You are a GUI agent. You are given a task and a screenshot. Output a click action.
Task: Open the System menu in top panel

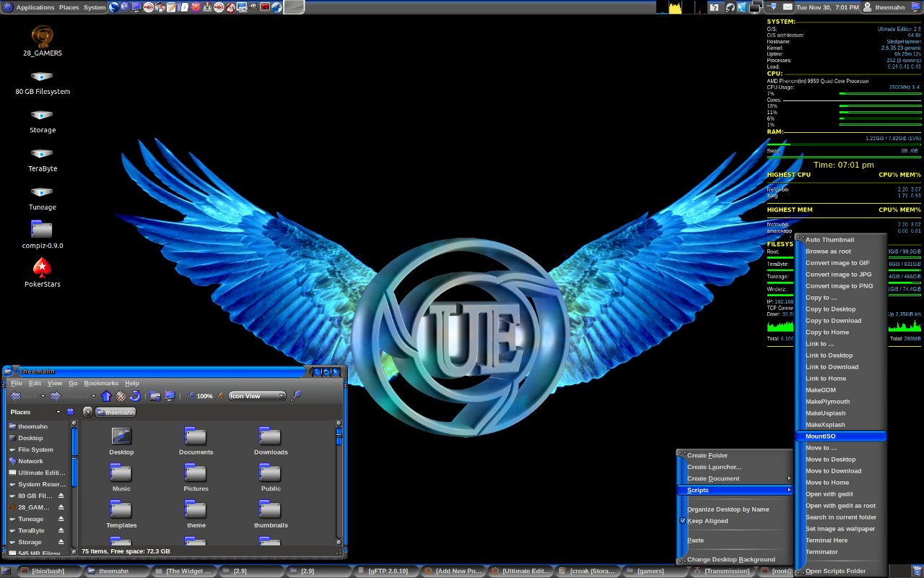[95, 7]
